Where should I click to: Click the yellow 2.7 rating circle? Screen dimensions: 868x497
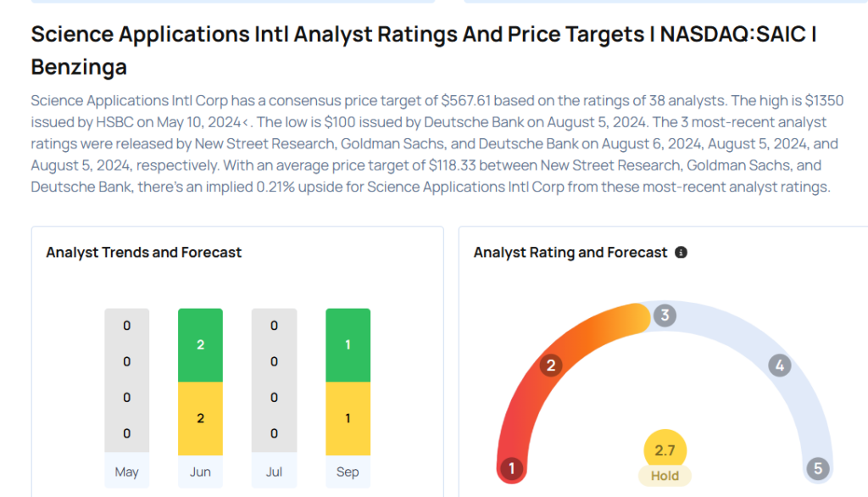(x=665, y=451)
